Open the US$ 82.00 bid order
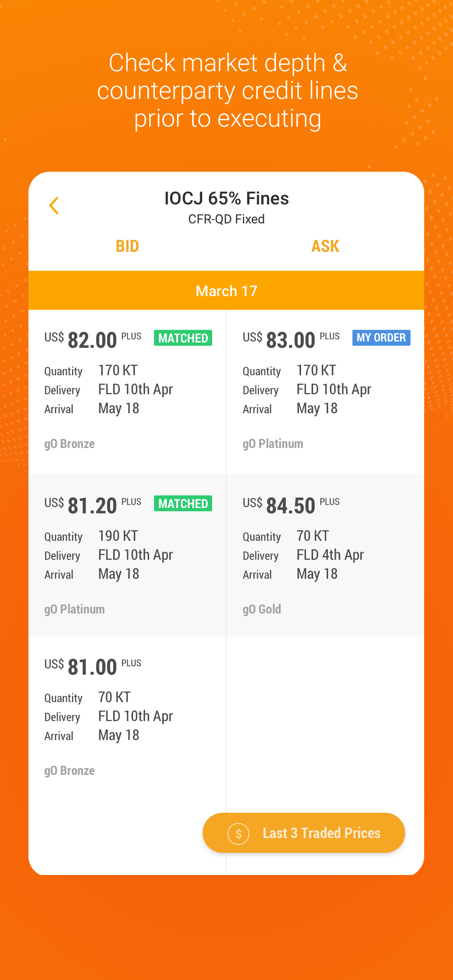This screenshot has width=453, height=980. pos(127,392)
